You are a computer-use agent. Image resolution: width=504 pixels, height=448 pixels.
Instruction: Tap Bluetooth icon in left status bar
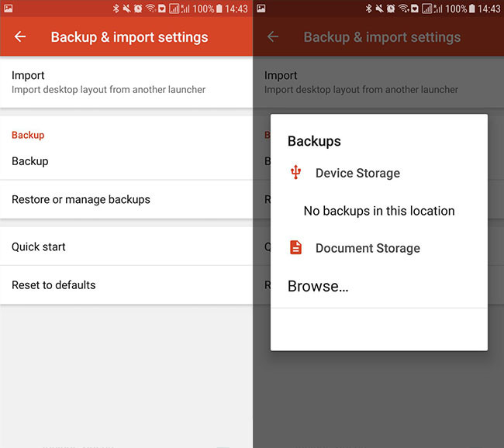[116, 9]
